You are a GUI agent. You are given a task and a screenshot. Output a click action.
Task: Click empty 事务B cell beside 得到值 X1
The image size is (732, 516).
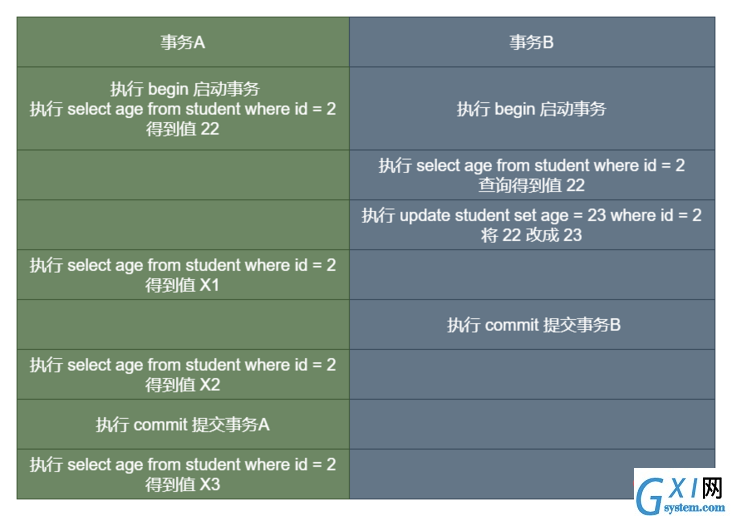(x=532, y=275)
